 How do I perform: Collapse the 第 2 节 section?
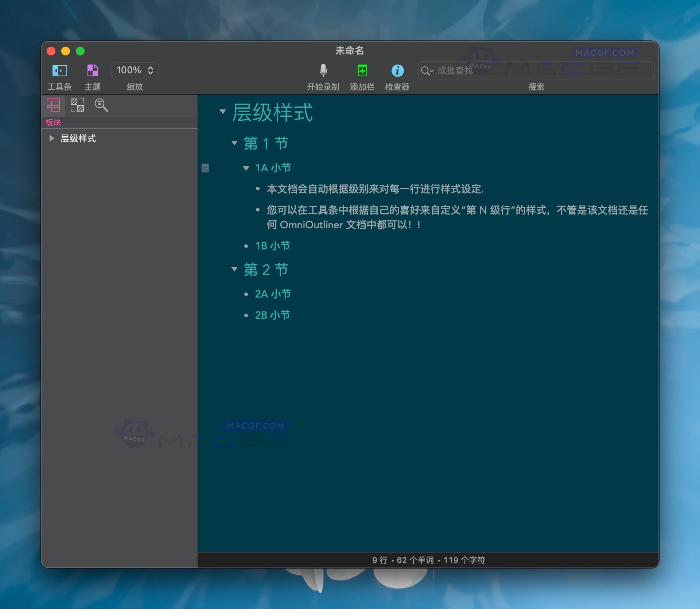tap(234, 270)
